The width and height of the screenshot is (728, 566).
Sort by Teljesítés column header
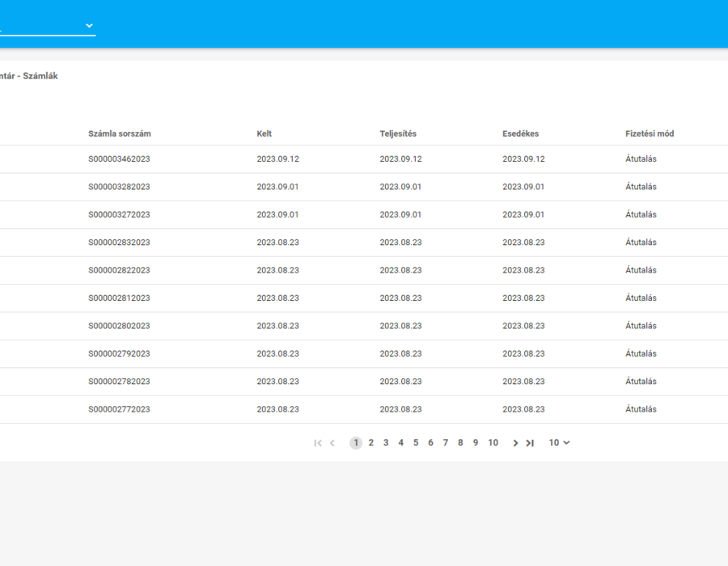tap(398, 133)
